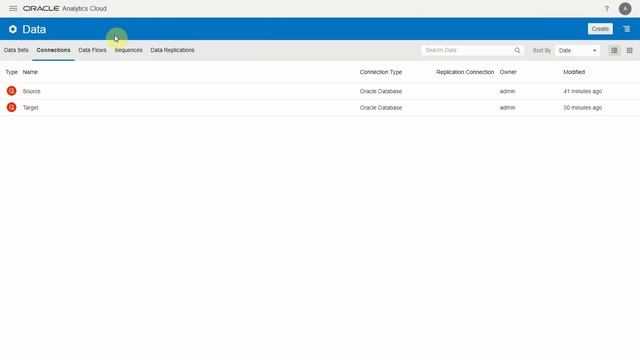The width and height of the screenshot is (640, 360).
Task: Open the Sequences tab
Action: (128, 50)
